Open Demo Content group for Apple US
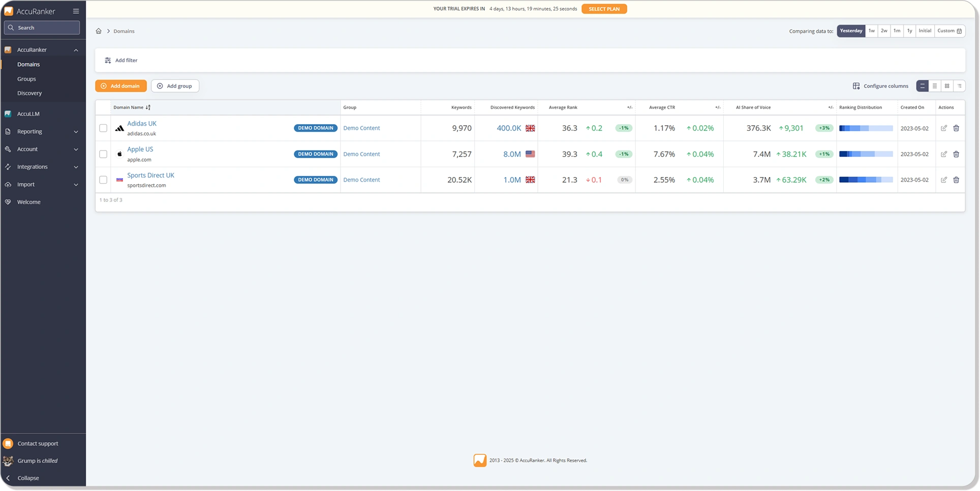Screen dimensions: 980x491 361,154
